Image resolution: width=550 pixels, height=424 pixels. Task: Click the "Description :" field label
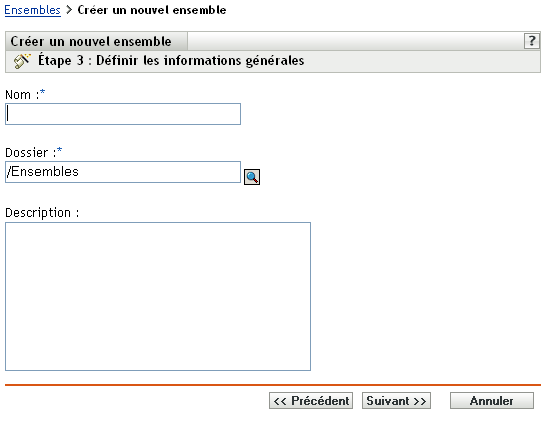click(42, 213)
